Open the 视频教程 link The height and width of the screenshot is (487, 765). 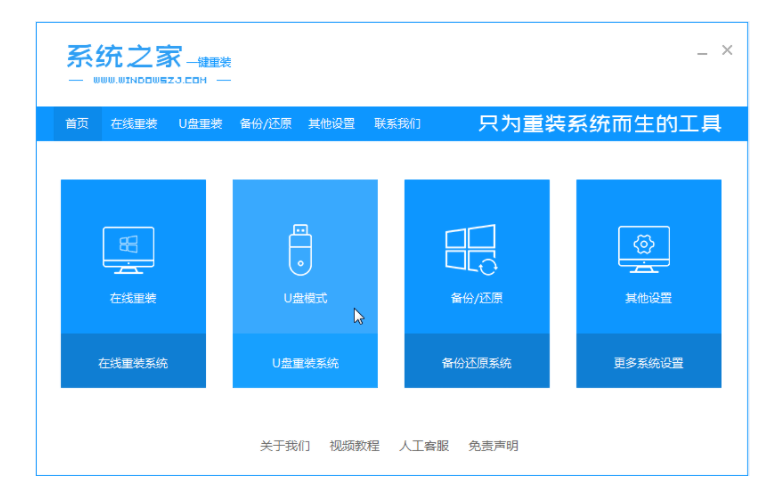[x=354, y=446]
